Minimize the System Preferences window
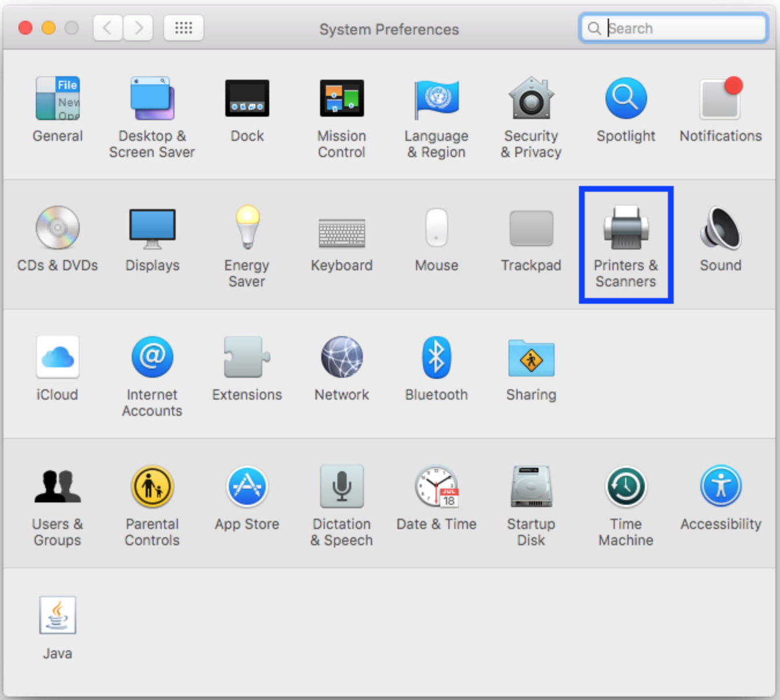This screenshot has height=700, width=780. [x=49, y=28]
